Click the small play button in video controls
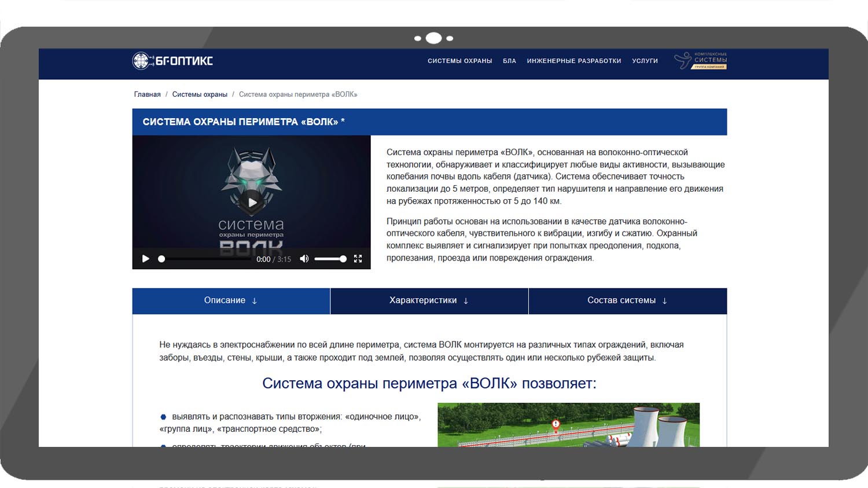 click(146, 259)
